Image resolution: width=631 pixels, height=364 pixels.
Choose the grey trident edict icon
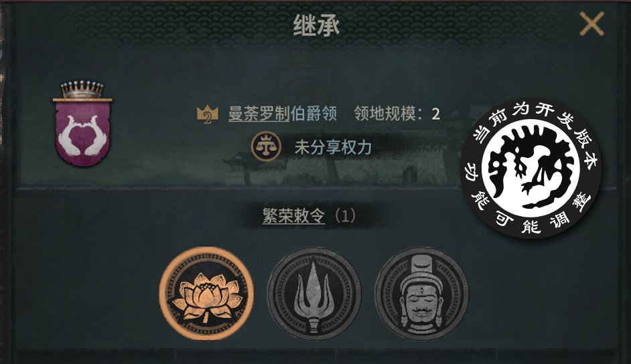pos(314,294)
